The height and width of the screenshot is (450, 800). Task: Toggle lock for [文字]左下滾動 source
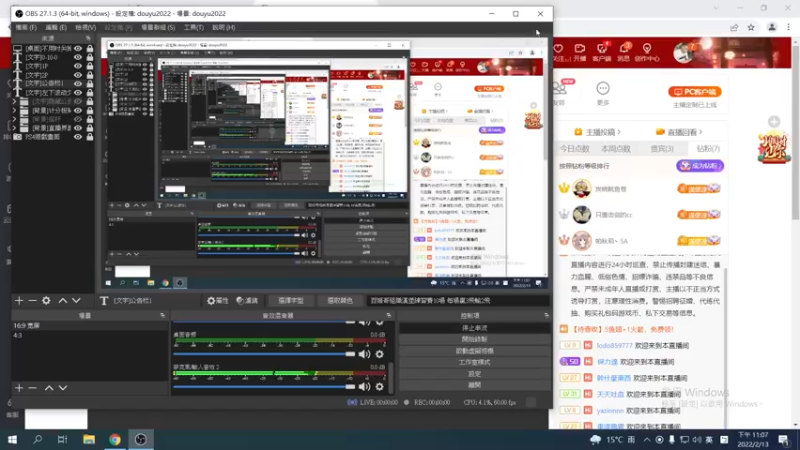[90, 92]
